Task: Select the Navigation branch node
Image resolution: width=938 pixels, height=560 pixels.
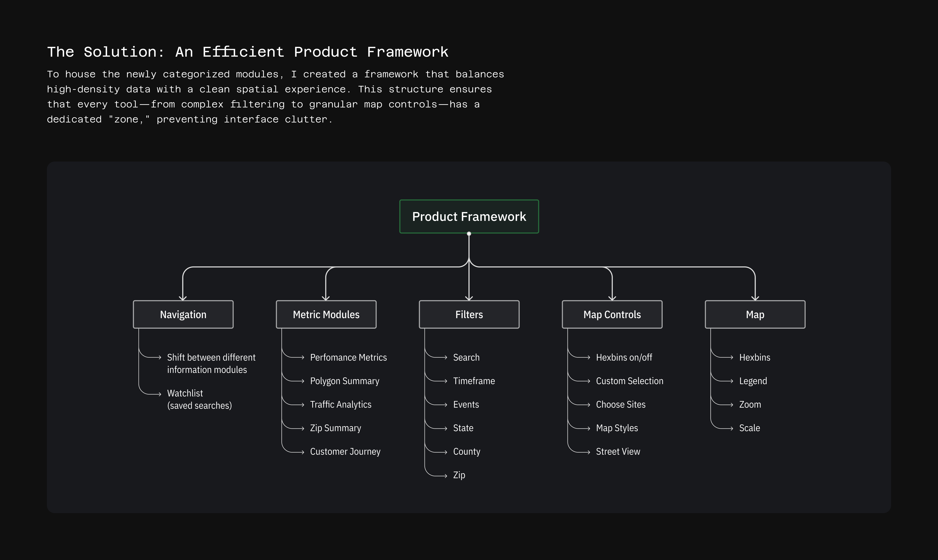Action: click(x=183, y=314)
